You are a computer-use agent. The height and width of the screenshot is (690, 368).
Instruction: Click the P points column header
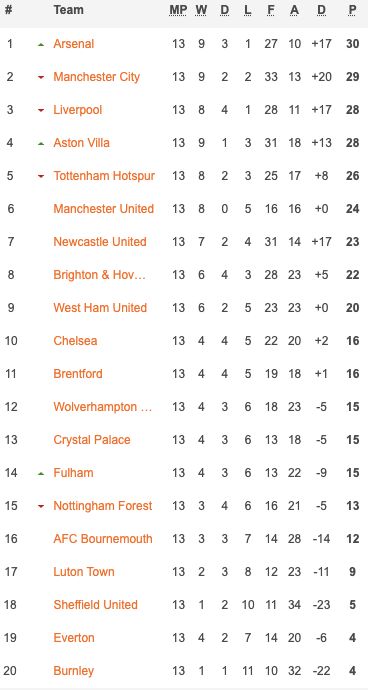352,11
